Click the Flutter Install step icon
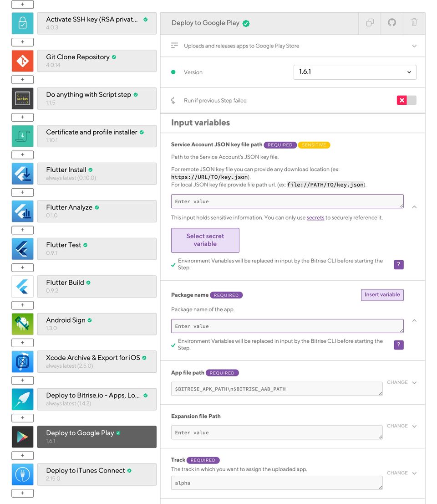The width and height of the screenshot is (437, 504). 22,174
